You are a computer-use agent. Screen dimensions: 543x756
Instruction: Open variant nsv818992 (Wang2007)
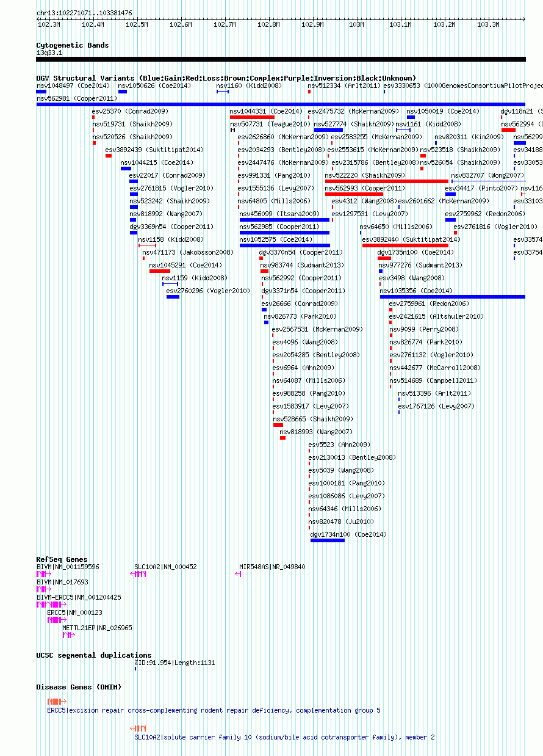pyautogui.click(x=133, y=220)
